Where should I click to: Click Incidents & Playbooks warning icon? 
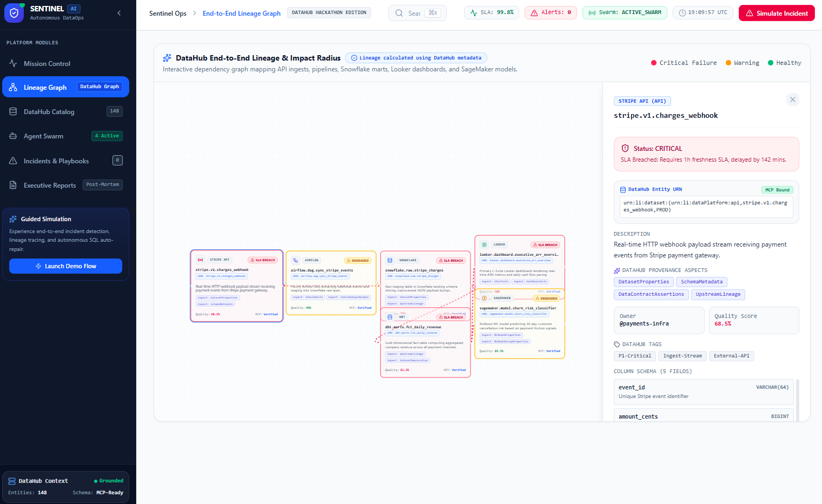[13, 161]
